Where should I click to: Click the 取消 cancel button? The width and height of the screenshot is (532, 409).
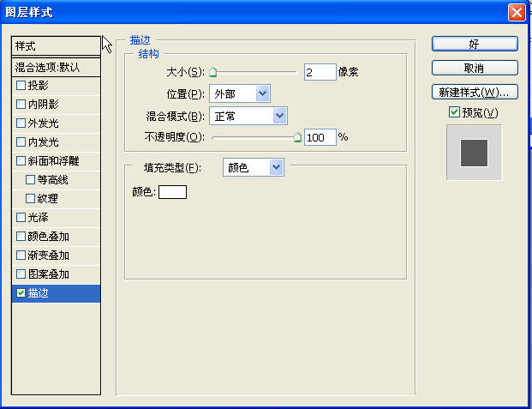[474, 68]
